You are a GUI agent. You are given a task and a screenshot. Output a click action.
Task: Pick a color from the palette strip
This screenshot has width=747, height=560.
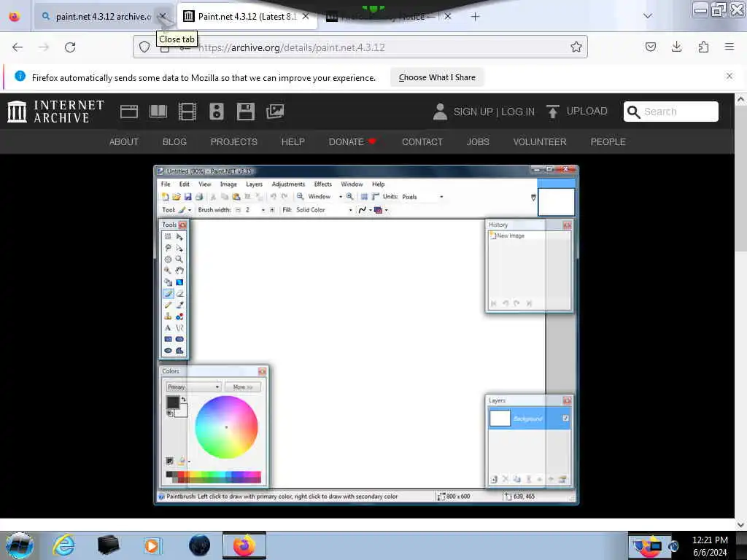pos(214,477)
